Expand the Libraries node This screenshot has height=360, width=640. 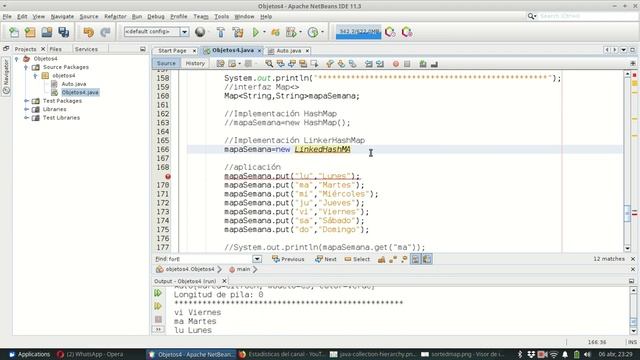click(26, 109)
